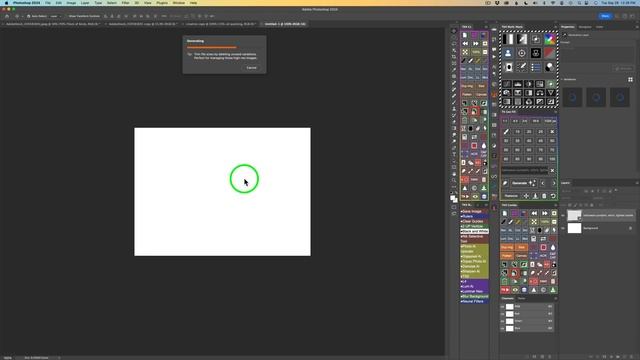Image resolution: width=640 pixels, height=360 pixels.
Task: Switch to the Untitled-1 document tab
Action: coord(284,24)
